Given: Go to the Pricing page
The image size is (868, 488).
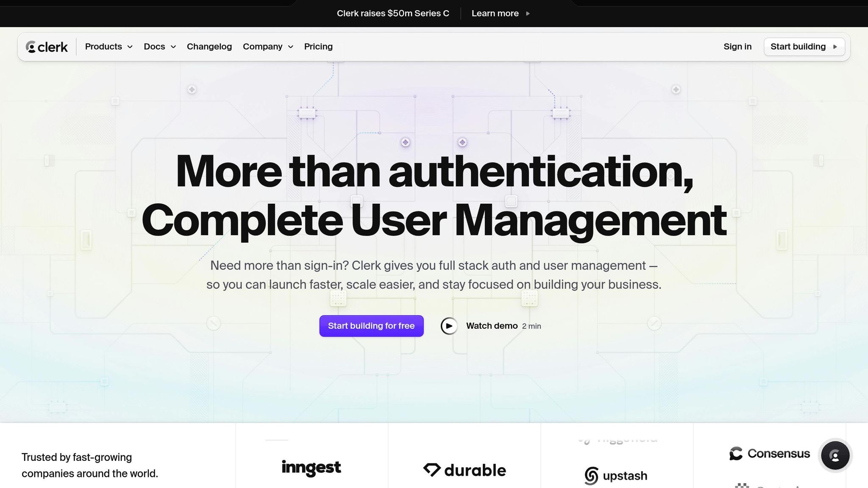Looking at the screenshot, I should point(318,47).
